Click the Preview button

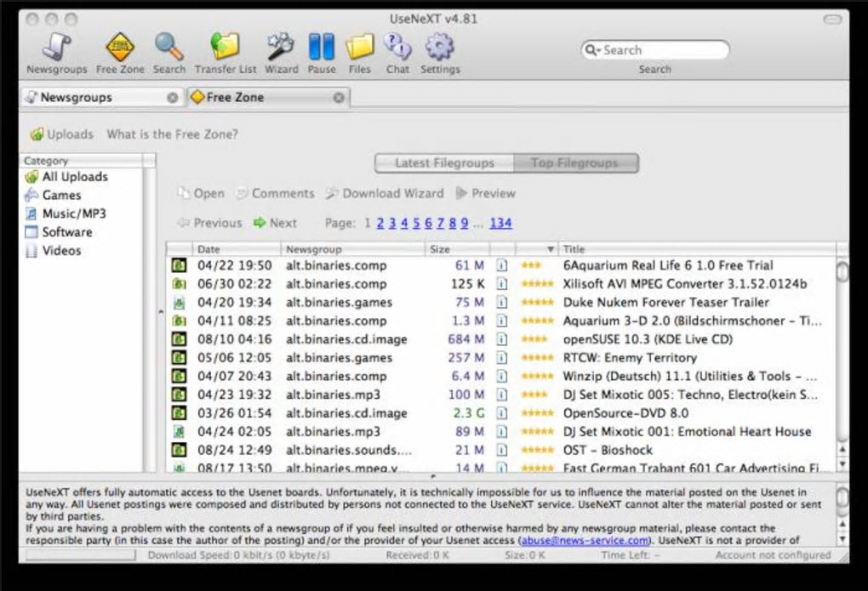485,194
